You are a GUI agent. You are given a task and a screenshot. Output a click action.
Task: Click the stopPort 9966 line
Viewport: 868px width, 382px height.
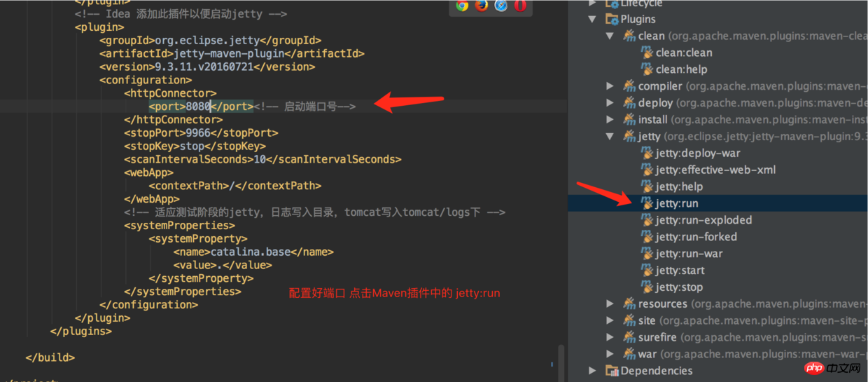coord(201,132)
